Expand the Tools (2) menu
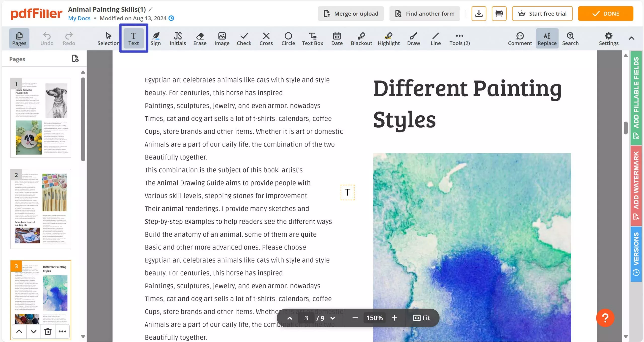The width and height of the screenshot is (644, 342). coord(460,39)
